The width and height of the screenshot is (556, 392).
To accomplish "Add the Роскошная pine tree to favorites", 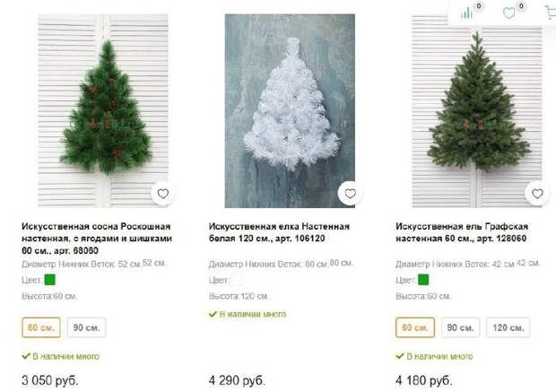I will (162, 194).
